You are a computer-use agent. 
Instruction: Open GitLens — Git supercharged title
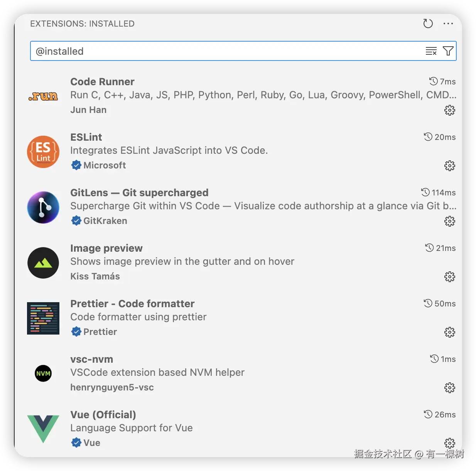(139, 193)
